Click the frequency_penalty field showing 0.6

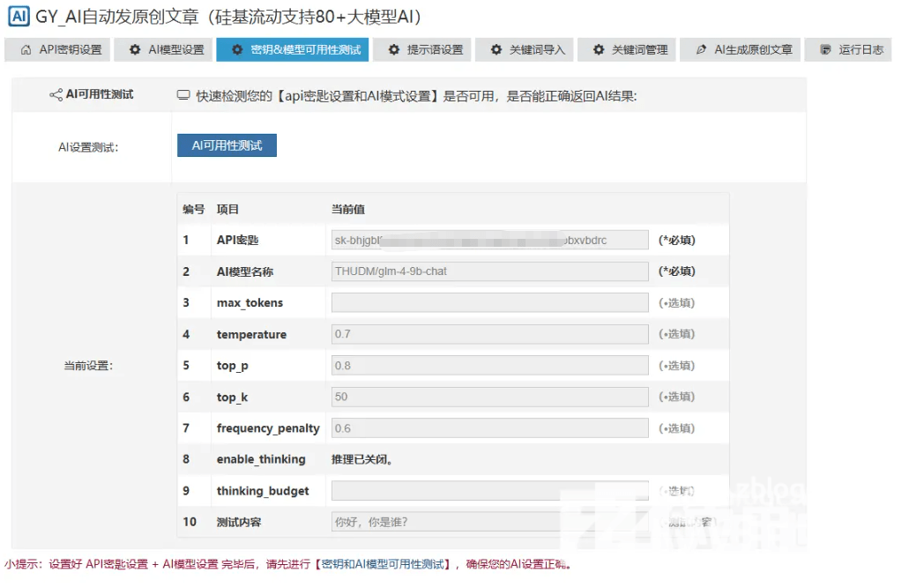tap(489, 428)
